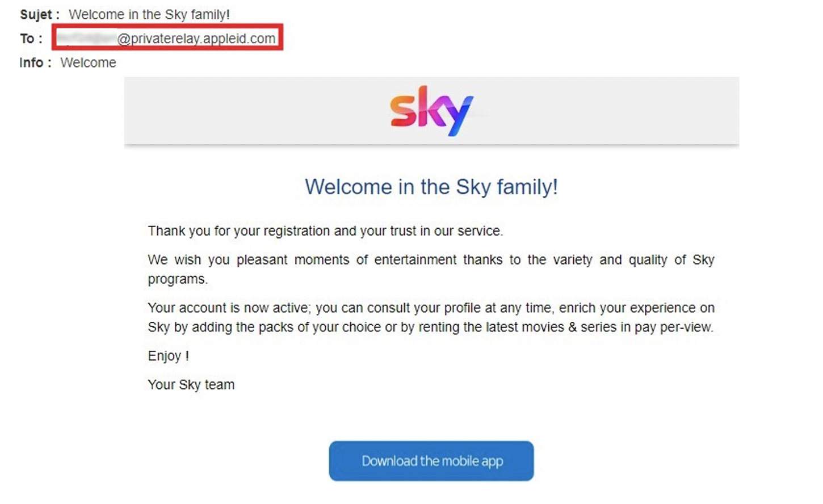This screenshot has height=504, width=823.
Task: Click the "To :" field label
Action: (31, 39)
